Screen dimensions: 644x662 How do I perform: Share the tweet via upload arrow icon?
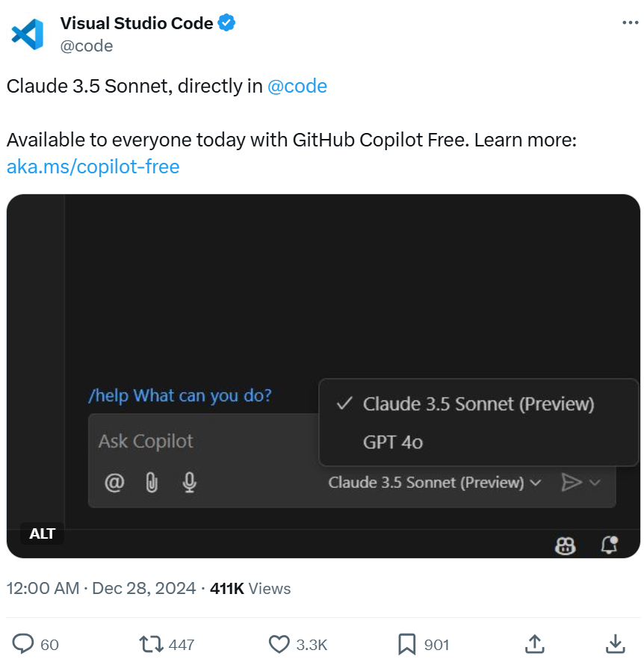tap(535, 644)
